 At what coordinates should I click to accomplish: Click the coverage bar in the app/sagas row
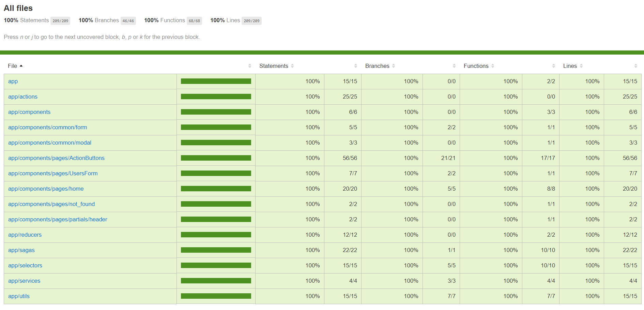tap(216, 250)
